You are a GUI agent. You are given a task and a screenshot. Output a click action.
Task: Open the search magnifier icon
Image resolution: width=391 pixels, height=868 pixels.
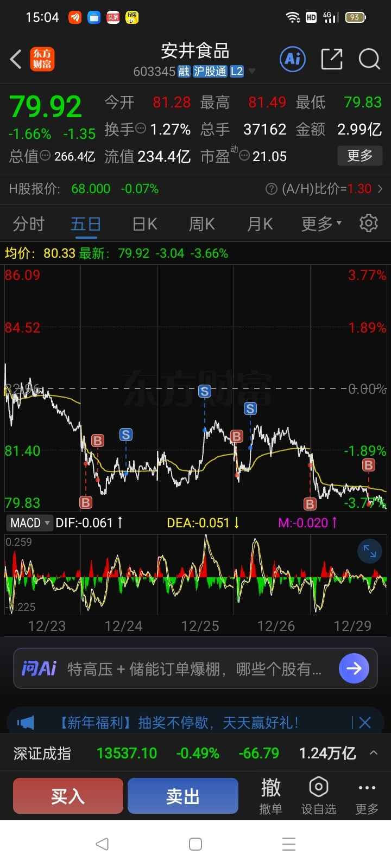pyautogui.click(x=369, y=59)
